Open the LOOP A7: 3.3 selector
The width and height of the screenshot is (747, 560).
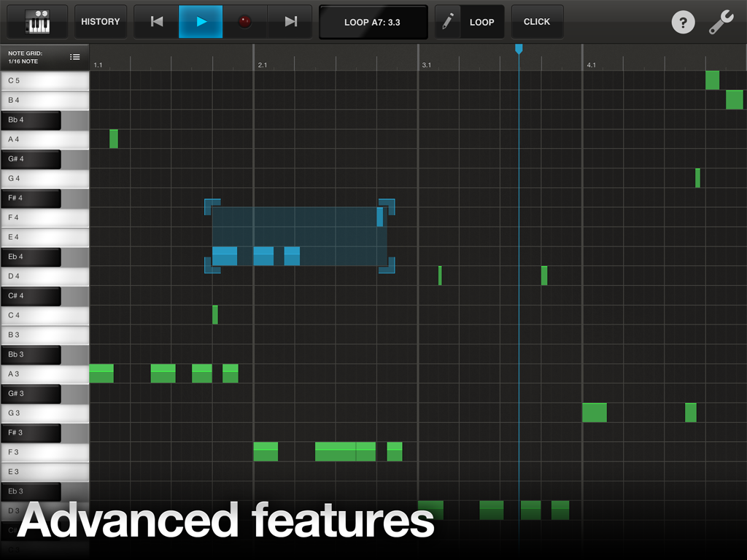click(373, 21)
